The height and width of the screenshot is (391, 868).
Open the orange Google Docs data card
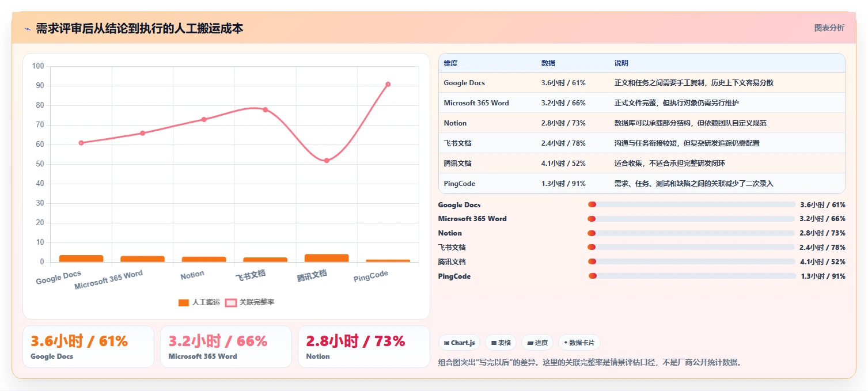tap(88, 347)
